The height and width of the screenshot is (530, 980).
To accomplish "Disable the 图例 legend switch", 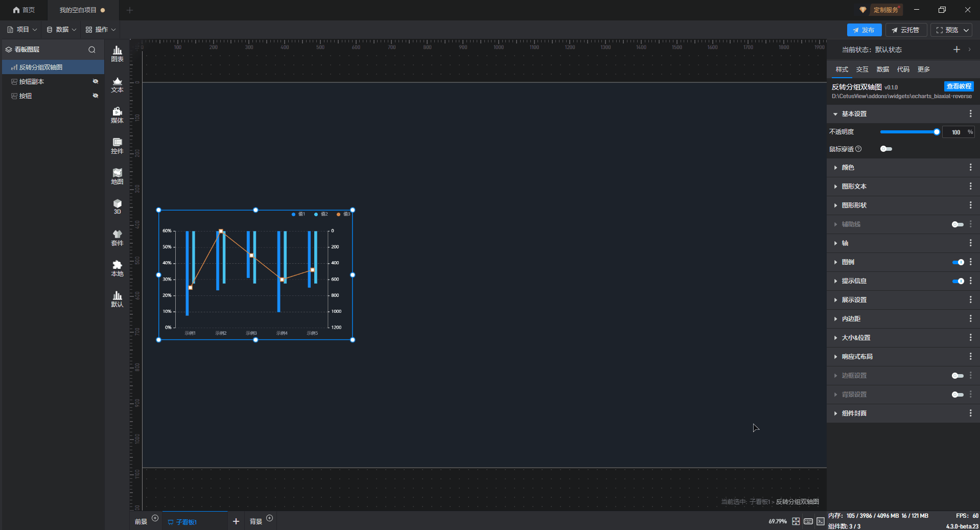I will 958,262.
